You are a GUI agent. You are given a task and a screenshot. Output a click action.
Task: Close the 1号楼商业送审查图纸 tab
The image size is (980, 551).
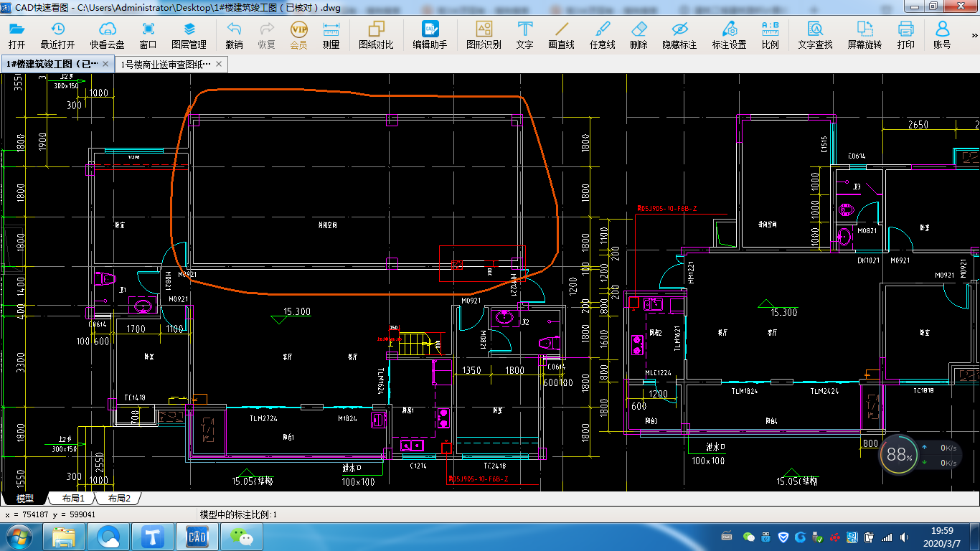pos(219,64)
